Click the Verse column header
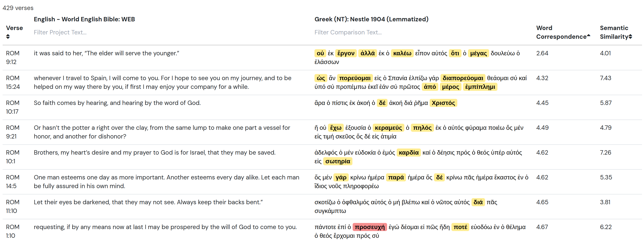 click(14, 28)
